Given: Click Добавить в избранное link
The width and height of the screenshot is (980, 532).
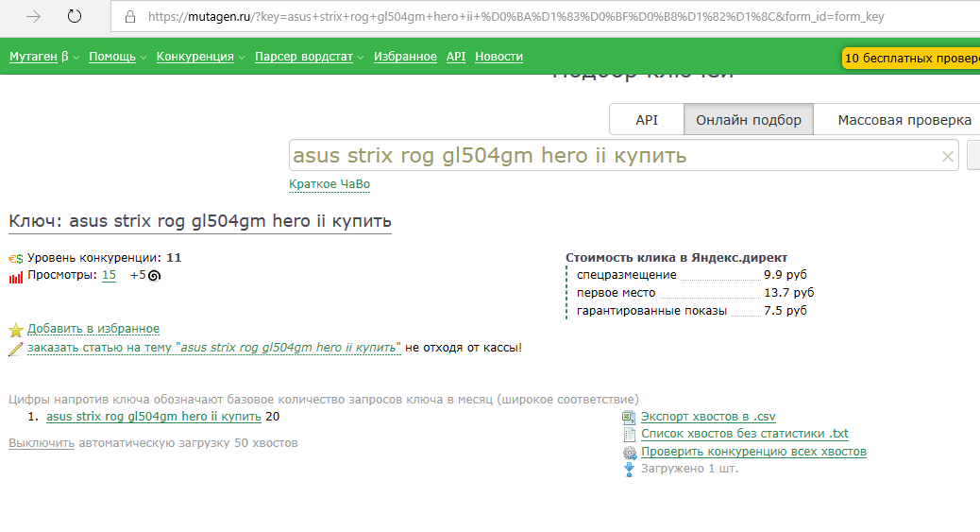Looking at the screenshot, I should coord(93,329).
